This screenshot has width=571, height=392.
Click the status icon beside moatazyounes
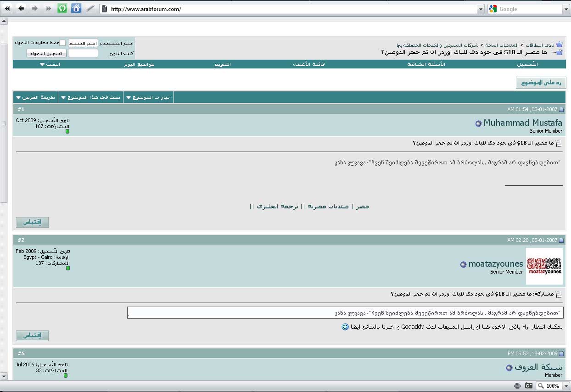point(463,264)
